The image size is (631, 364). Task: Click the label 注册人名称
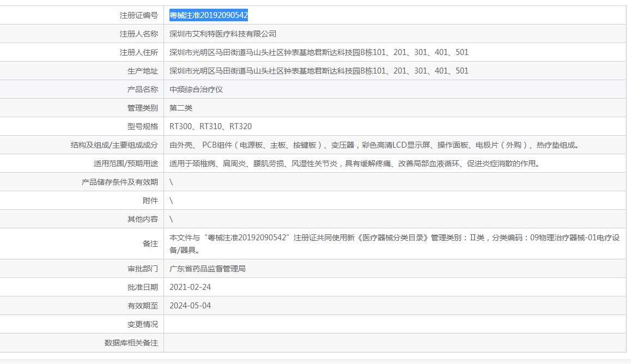[139, 34]
